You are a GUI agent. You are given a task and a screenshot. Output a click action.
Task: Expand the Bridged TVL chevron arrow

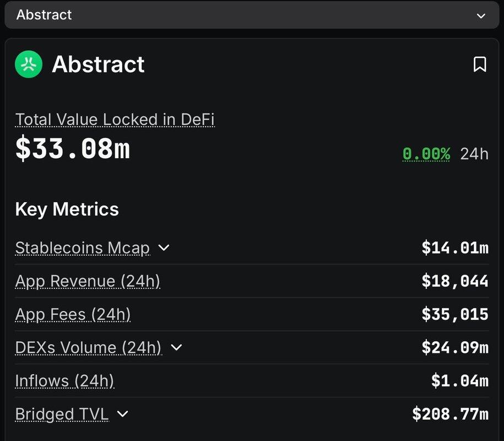[123, 413]
